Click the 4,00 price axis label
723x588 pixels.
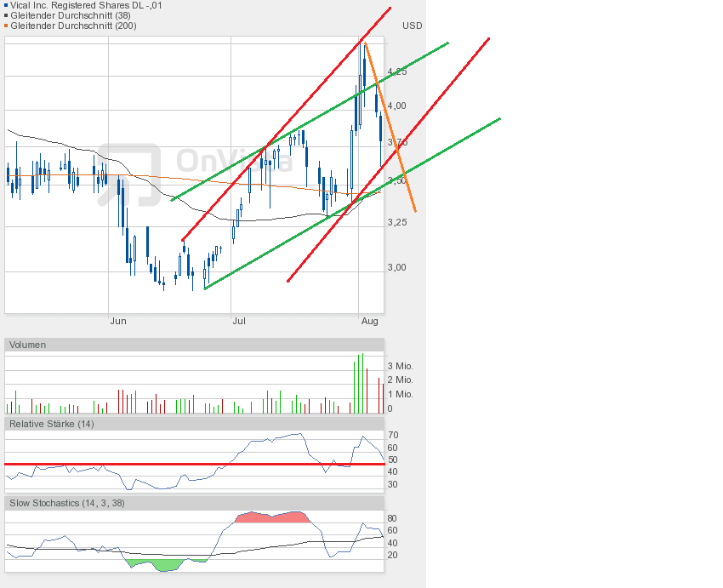[396, 106]
